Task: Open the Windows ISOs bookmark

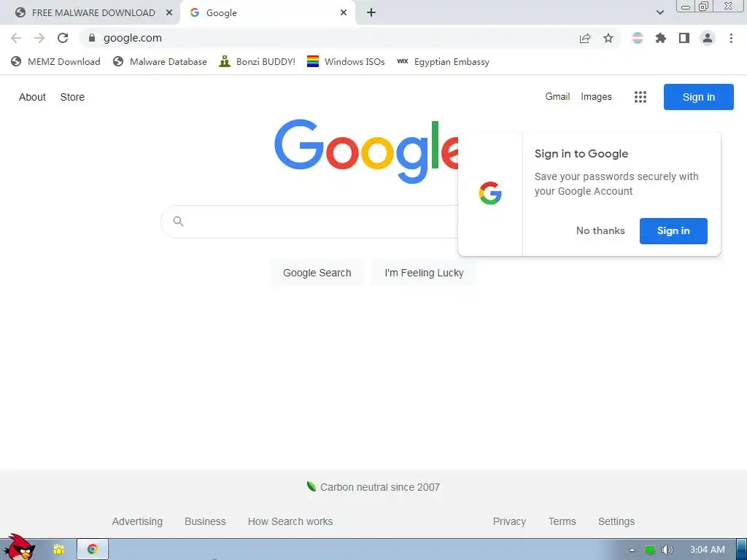Action: 346,61
